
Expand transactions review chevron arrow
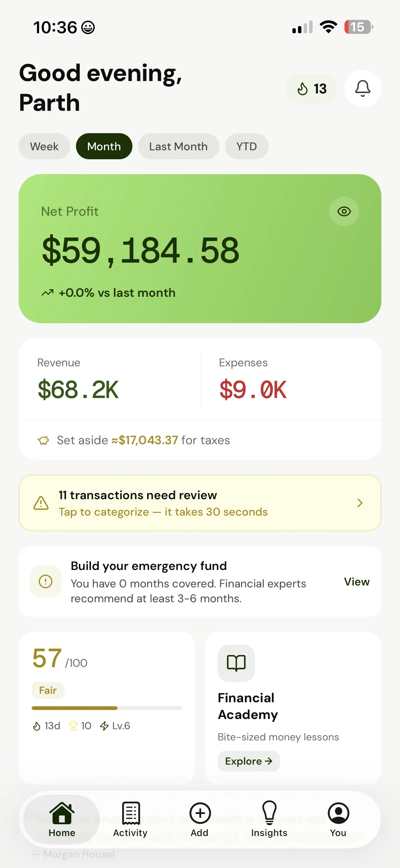click(360, 503)
